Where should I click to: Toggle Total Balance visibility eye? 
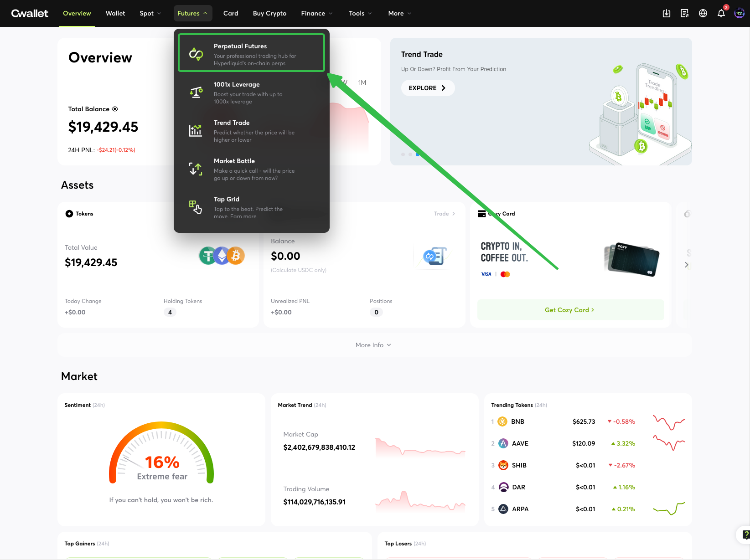coord(115,109)
